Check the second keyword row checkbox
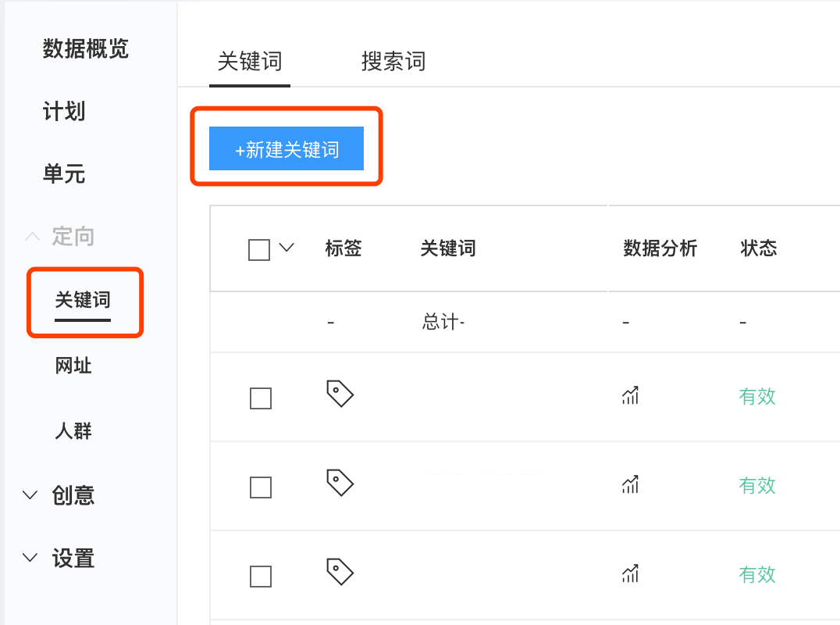The width and height of the screenshot is (840, 625). click(x=261, y=487)
